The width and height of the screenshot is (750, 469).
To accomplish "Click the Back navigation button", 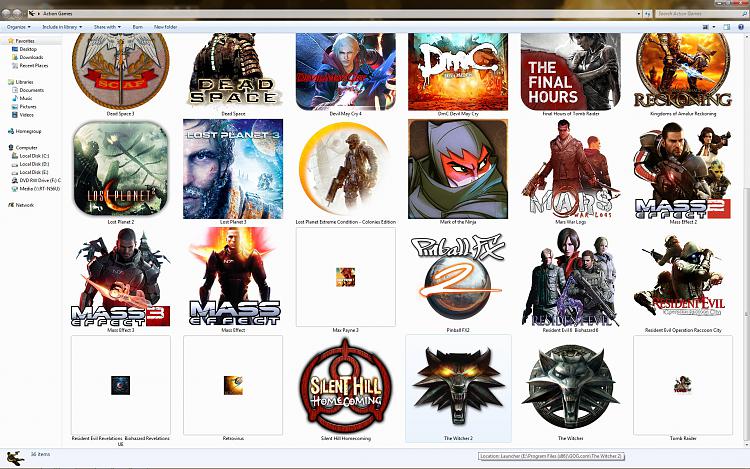I will (x=7, y=13).
